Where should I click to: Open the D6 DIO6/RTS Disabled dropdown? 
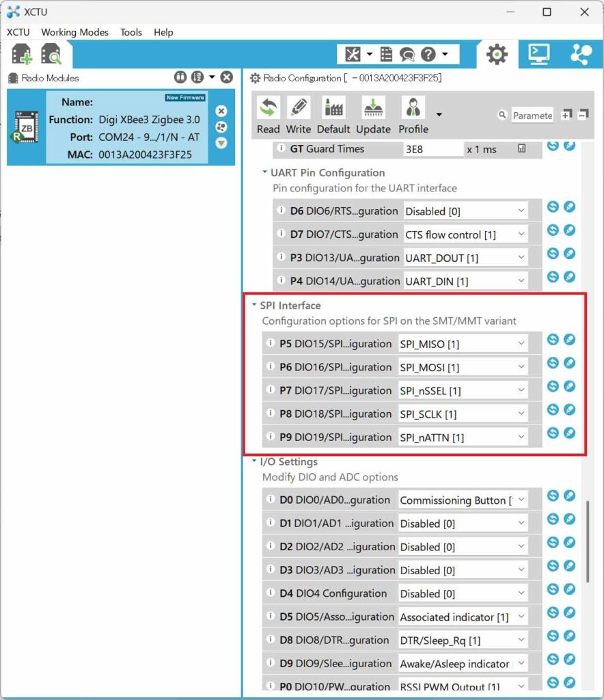466,211
